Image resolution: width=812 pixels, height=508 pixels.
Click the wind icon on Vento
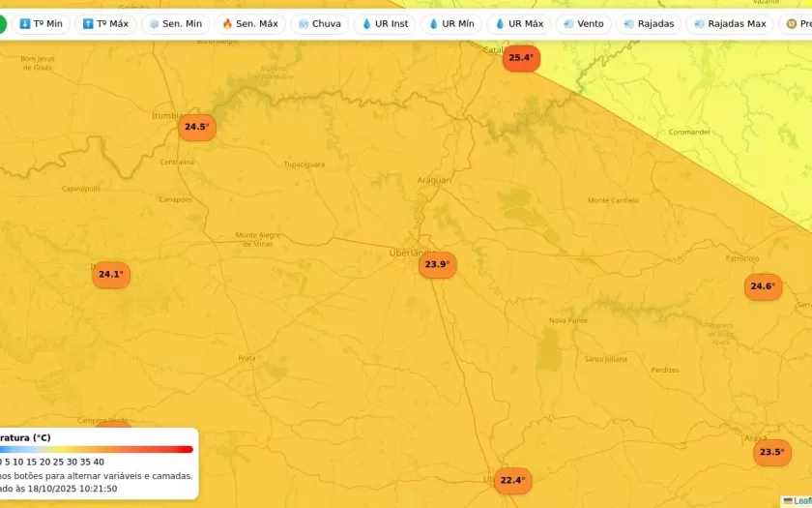[568, 24]
